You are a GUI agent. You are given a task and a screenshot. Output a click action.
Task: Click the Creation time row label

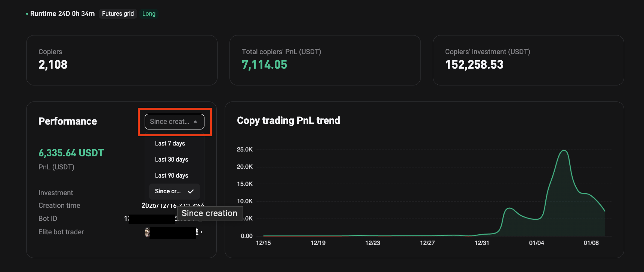pos(59,206)
